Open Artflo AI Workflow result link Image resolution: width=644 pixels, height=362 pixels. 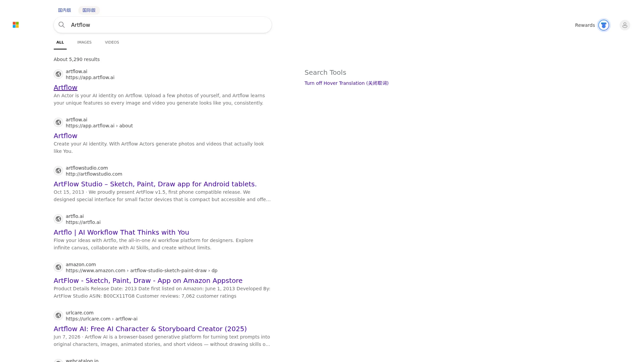click(121, 232)
